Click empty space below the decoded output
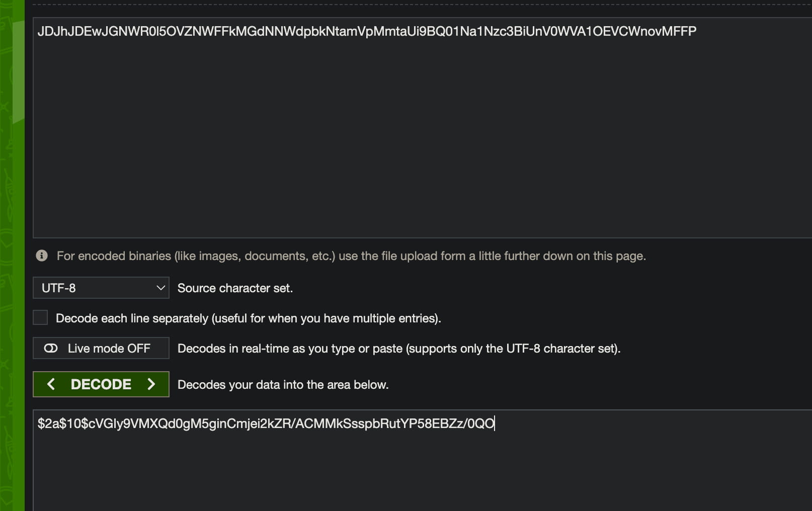Image resolution: width=812 pixels, height=511 pixels. 402,478
